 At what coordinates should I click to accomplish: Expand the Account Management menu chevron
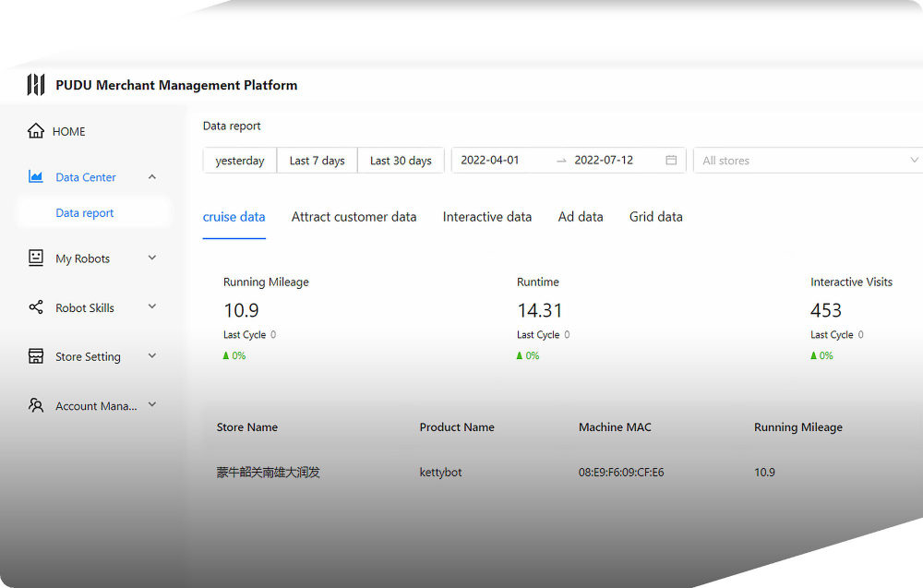pyautogui.click(x=152, y=405)
